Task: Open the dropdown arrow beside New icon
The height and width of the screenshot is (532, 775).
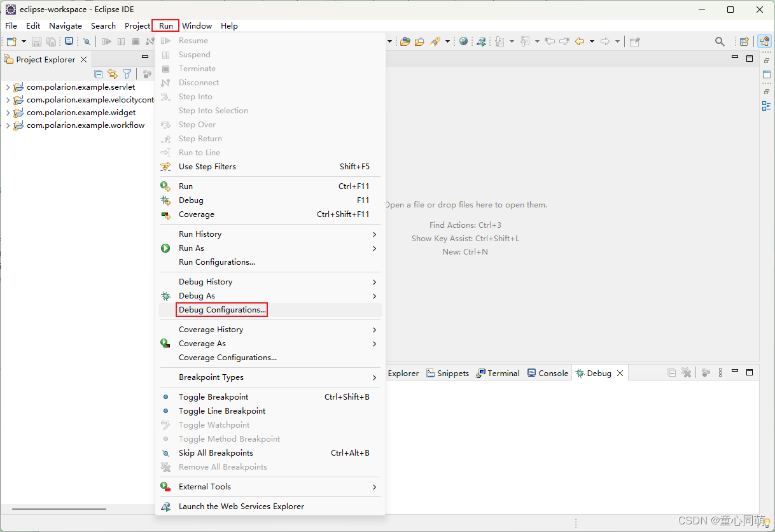Action: (x=24, y=41)
